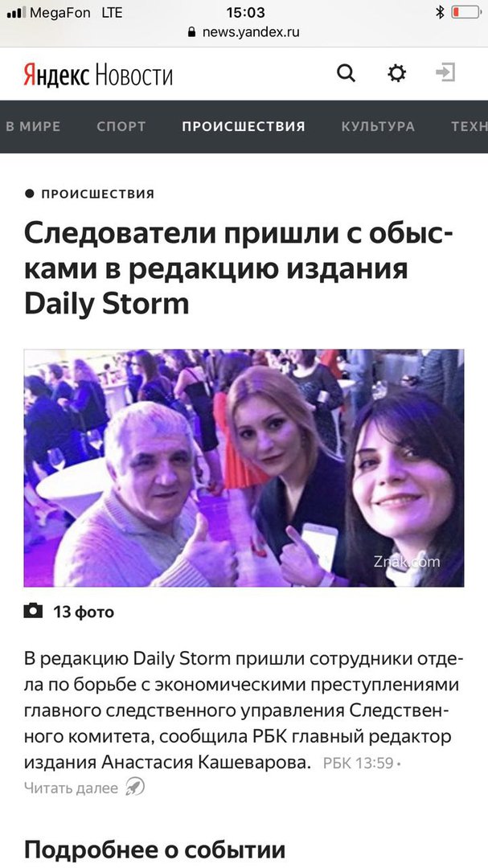This screenshot has height=868, width=488.
Task: Open the Новости logo link
Action: (x=133, y=74)
